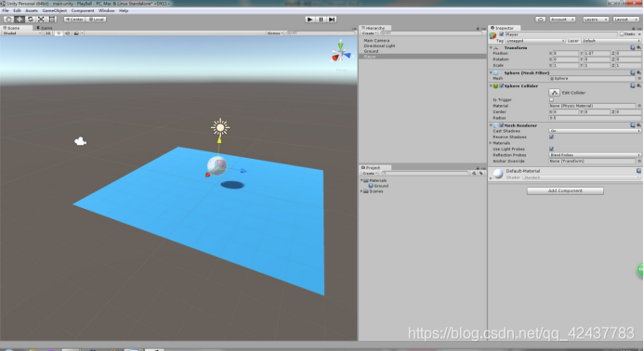Select the Move tool in toolbar

click(x=20, y=19)
